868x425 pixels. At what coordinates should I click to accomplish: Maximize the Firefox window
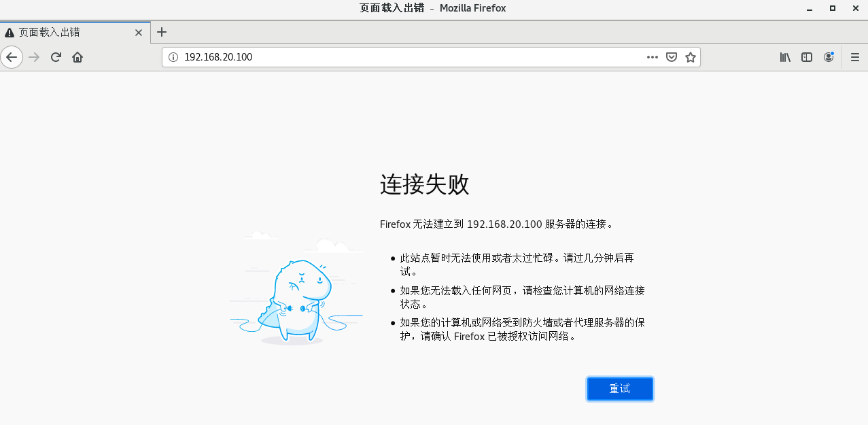click(x=832, y=8)
